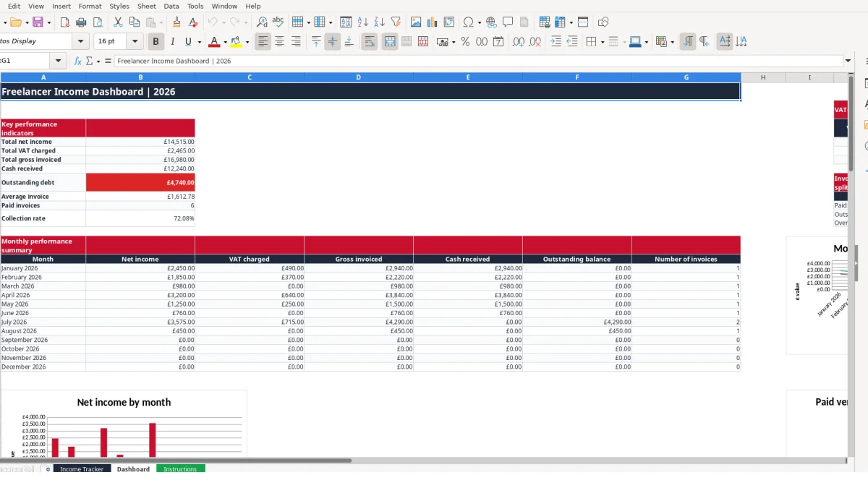Select column H header
The width and height of the screenshot is (868, 488).
point(763,77)
